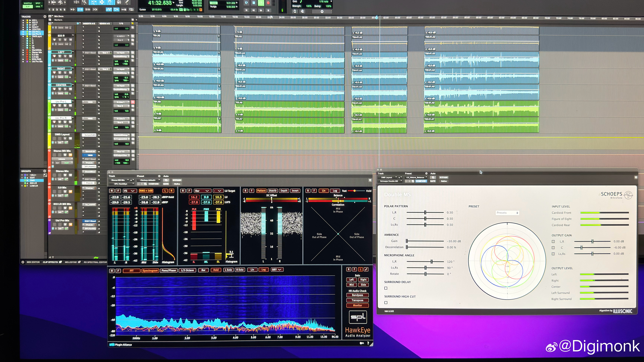Tick the Surround High Cut checkbox
The height and width of the screenshot is (362, 644).
pos(386,303)
